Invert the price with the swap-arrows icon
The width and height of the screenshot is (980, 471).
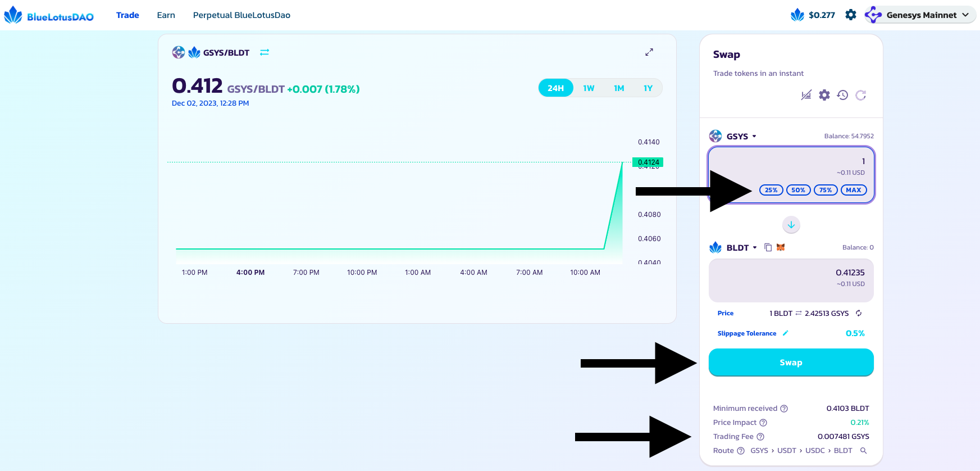pyautogui.click(x=799, y=313)
